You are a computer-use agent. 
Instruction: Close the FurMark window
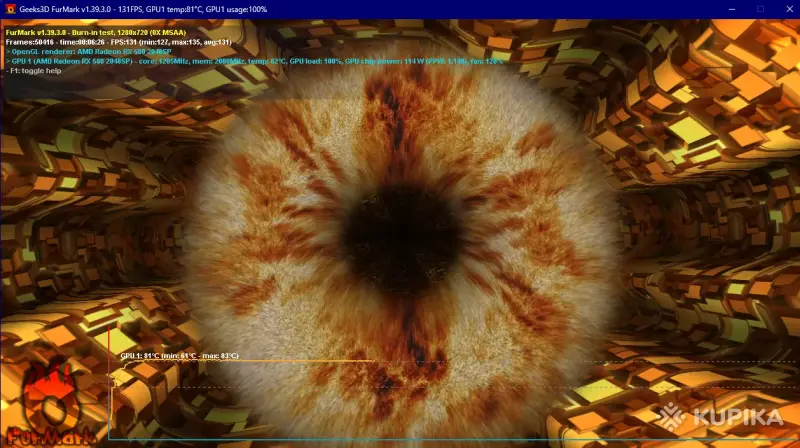click(x=789, y=9)
